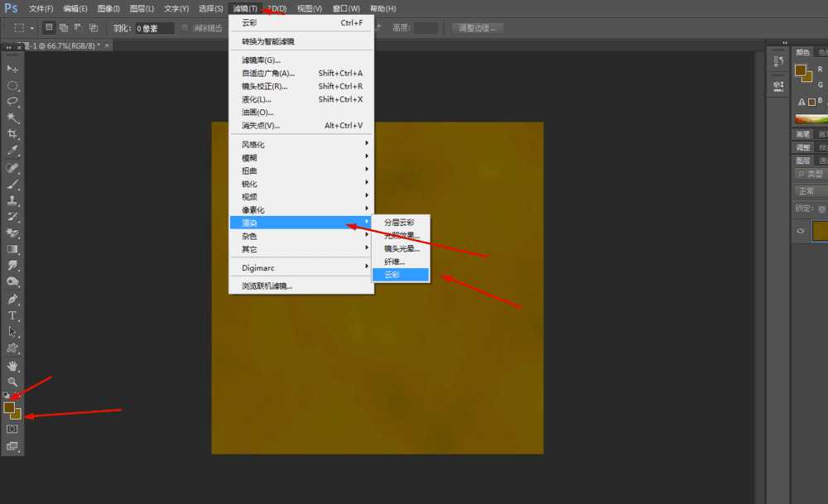Switch to Add to Selection mode
This screenshot has height=504, width=828.
[x=63, y=27]
